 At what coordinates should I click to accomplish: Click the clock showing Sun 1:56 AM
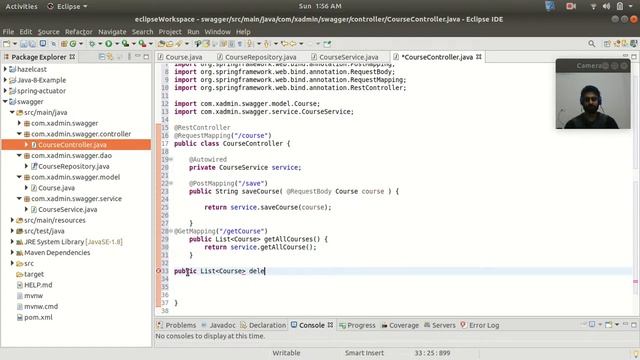(320, 6)
